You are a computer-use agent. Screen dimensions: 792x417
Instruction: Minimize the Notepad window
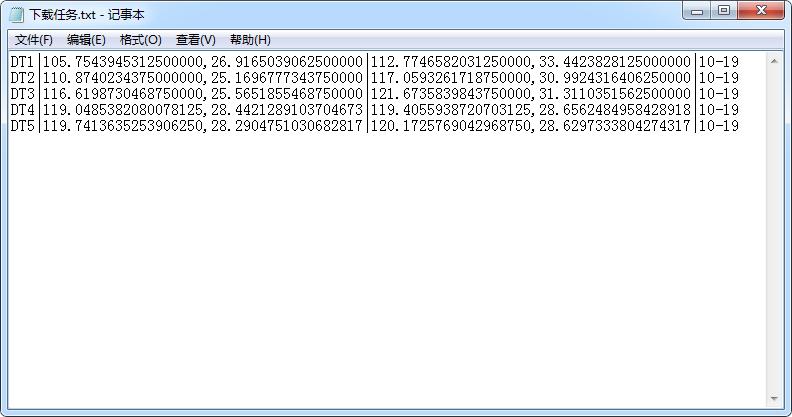click(x=697, y=11)
